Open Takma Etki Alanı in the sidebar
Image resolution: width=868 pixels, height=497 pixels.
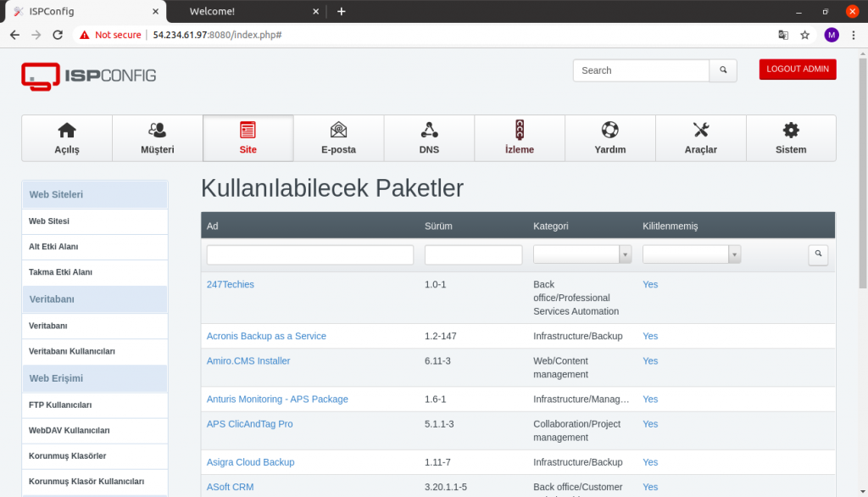click(95, 272)
